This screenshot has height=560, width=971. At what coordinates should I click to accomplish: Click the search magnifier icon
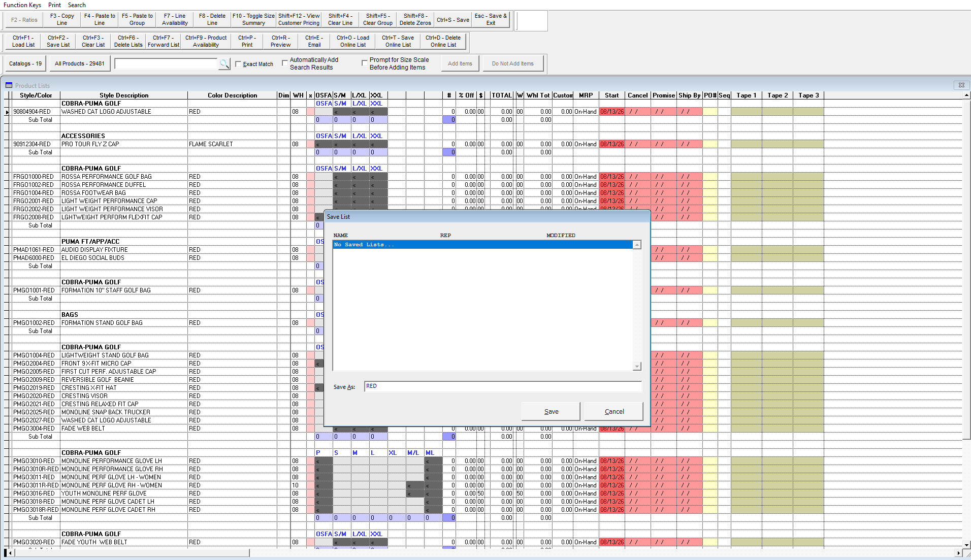[x=224, y=63]
